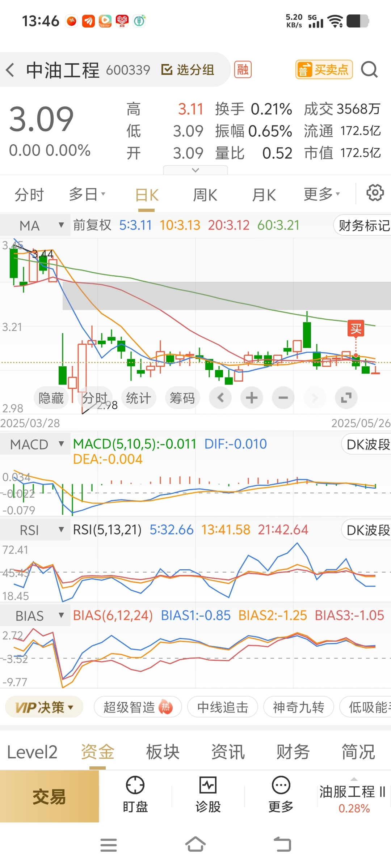
Task: Open the VIP决策 dropdown
Action: click(44, 707)
